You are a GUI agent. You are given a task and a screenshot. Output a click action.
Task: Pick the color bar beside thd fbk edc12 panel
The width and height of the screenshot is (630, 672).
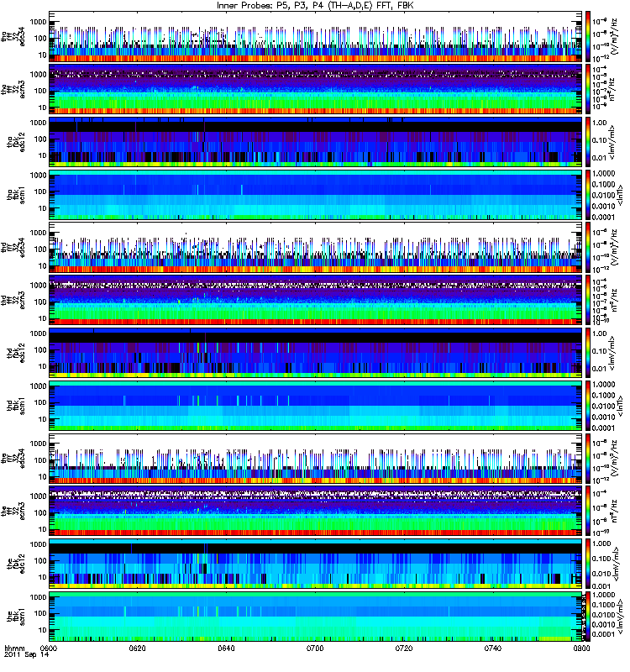tap(587, 353)
